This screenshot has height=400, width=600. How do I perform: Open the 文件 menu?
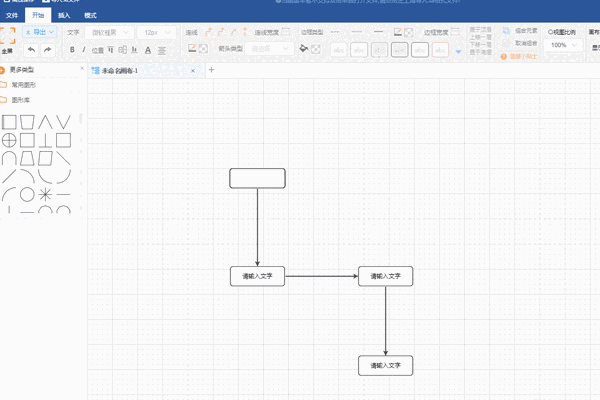tap(13, 16)
